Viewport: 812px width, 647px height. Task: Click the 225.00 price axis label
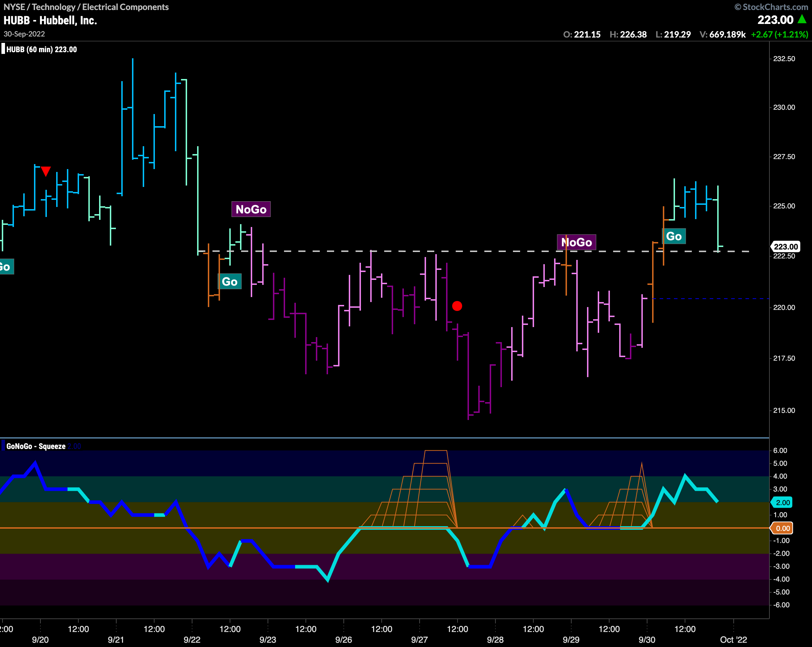coord(784,206)
